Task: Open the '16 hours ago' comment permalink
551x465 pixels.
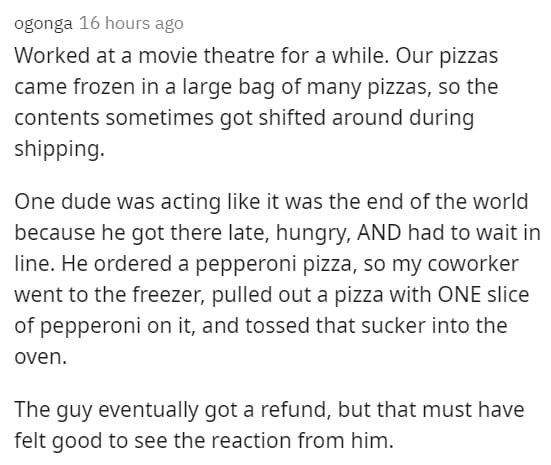Action: [131, 24]
